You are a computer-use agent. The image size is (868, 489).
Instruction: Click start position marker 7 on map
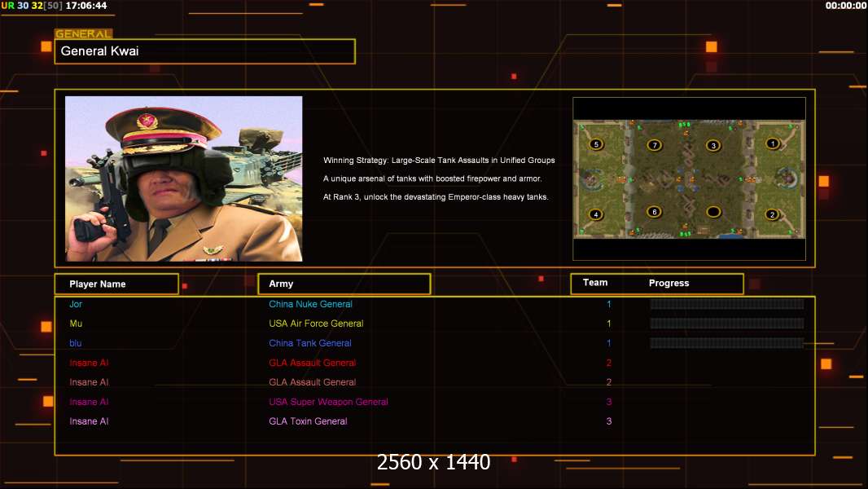pyautogui.click(x=655, y=145)
